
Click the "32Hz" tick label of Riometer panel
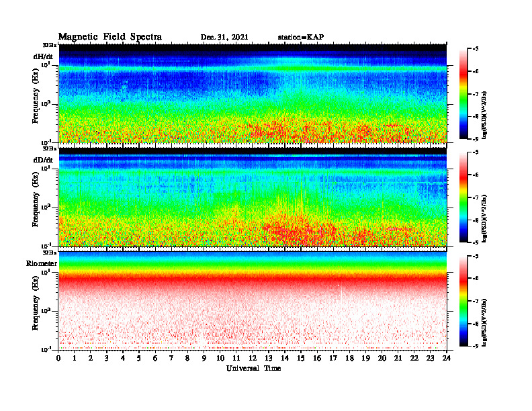click(x=50, y=253)
